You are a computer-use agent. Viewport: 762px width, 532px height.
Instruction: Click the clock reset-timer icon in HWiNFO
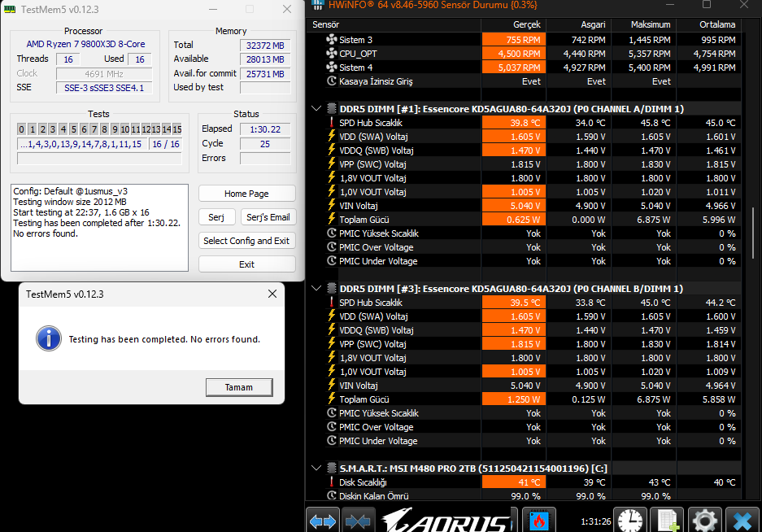629,521
